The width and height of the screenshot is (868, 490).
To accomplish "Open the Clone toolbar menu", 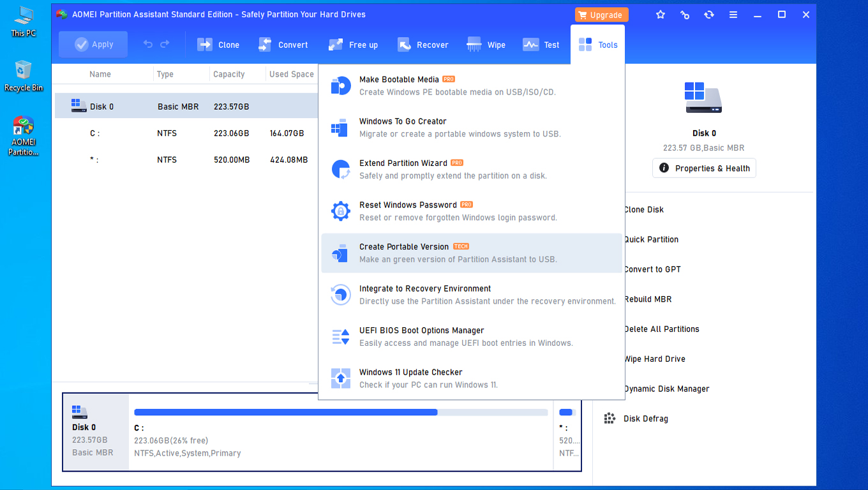I will coord(218,45).
